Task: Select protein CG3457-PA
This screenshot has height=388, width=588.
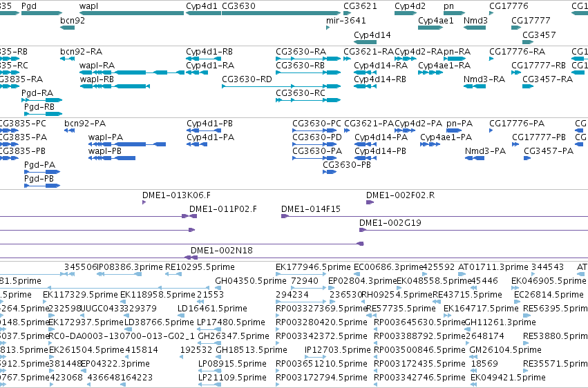Action: tap(549, 151)
